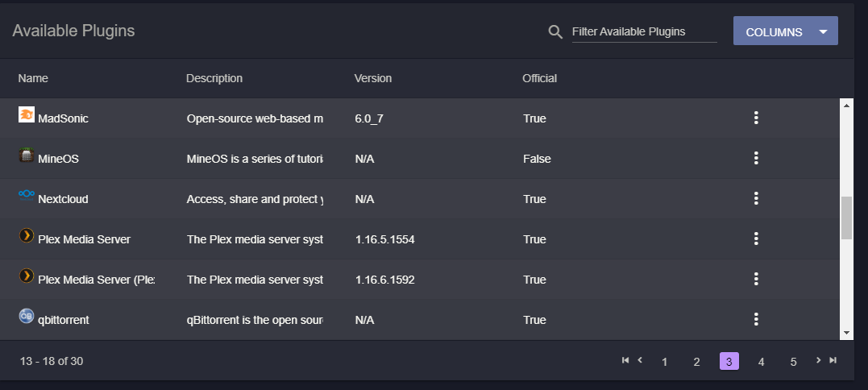Image resolution: width=868 pixels, height=390 pixels.
Task: Open the three-dot menu for MineOS
Action: [756, 159]
